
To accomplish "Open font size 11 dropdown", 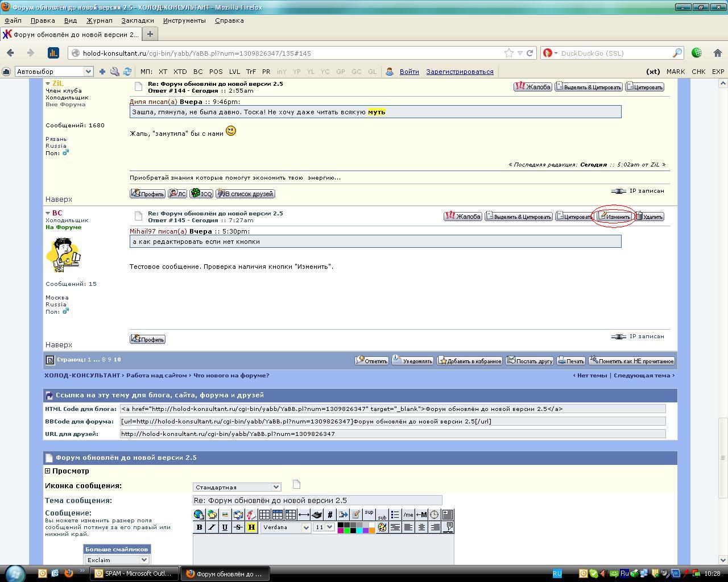I will point(324,527).
